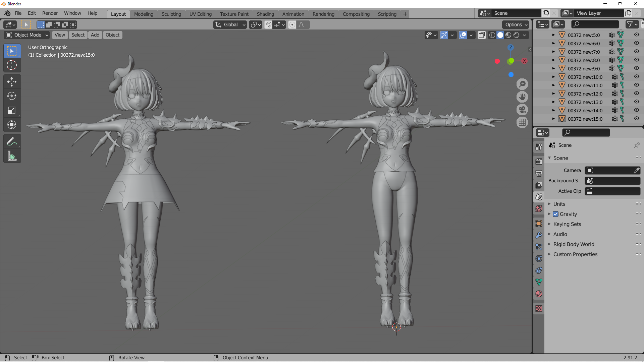Activate the Annotate pencil tool
The width and height of the screenshot is (644, 362).
click(x=12, y=141)
